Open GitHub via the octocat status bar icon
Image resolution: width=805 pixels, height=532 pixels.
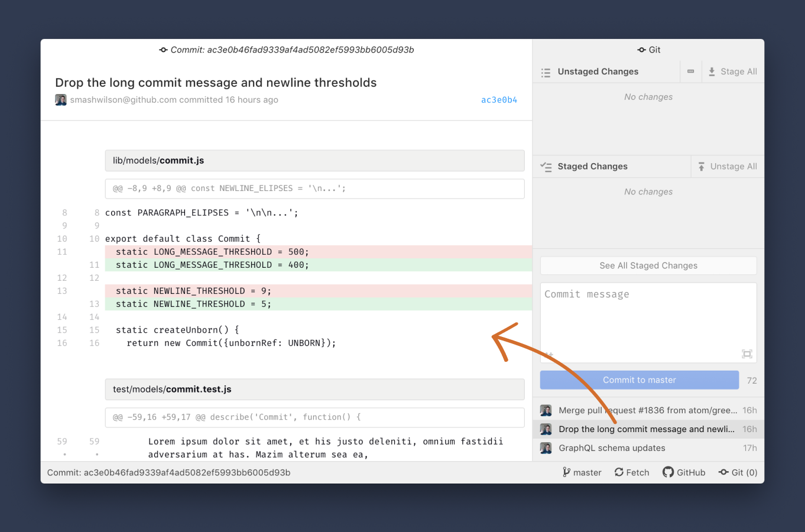pyautogui.click(x=668, y=472)
